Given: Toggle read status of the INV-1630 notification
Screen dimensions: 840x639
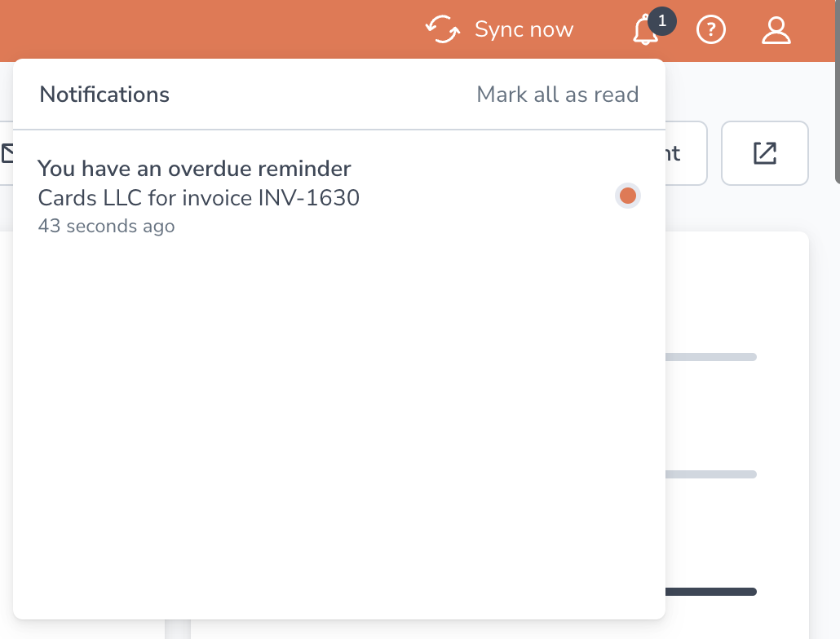Looking at the screenshot, I should pyautogui.click(x=627, y=196).
